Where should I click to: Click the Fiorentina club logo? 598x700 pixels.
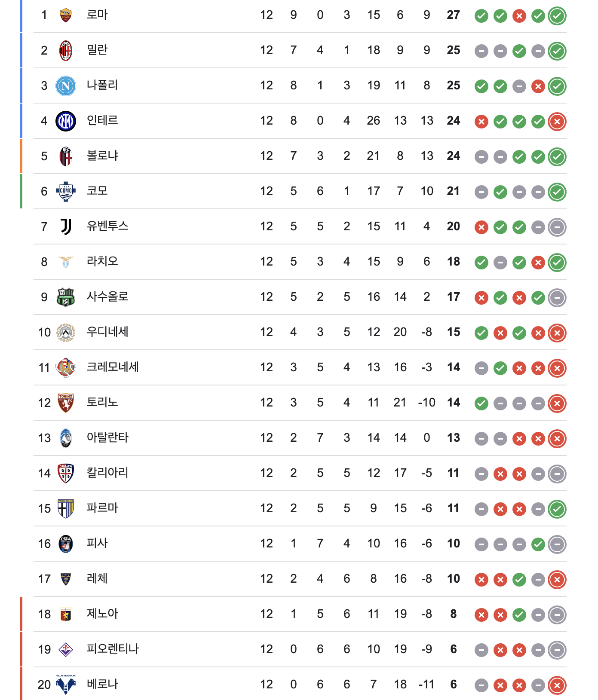pyautogui.click(x=66, y=649)
